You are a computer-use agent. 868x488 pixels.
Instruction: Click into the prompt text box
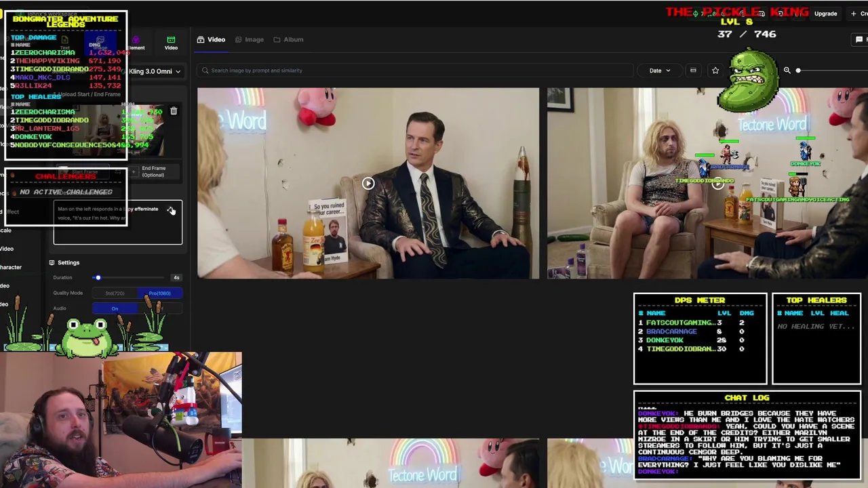pos(118,222)
